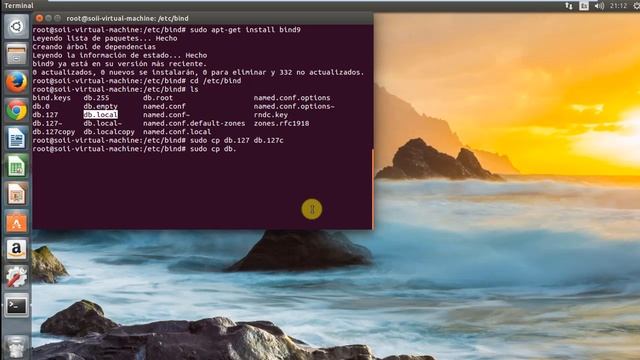Click named.conf.local in the listing
The height and width of the screenshot is (360, 640).
click(177, 132)
